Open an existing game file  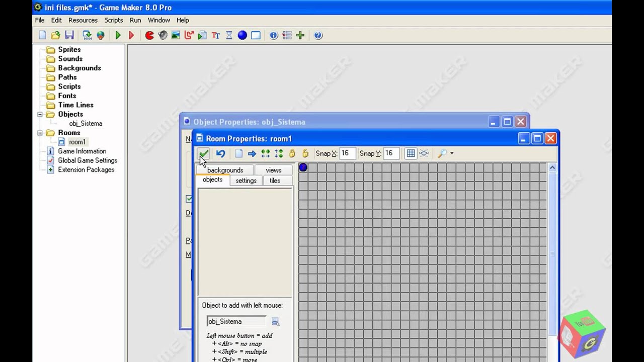(x=55, y=35)
